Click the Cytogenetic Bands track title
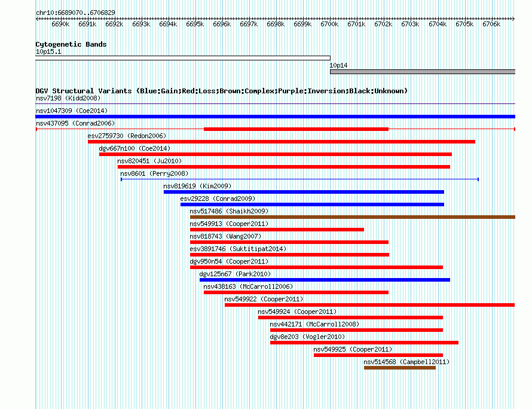The height and width of the screenshot is (409, 532). click(x=71, y=44)
